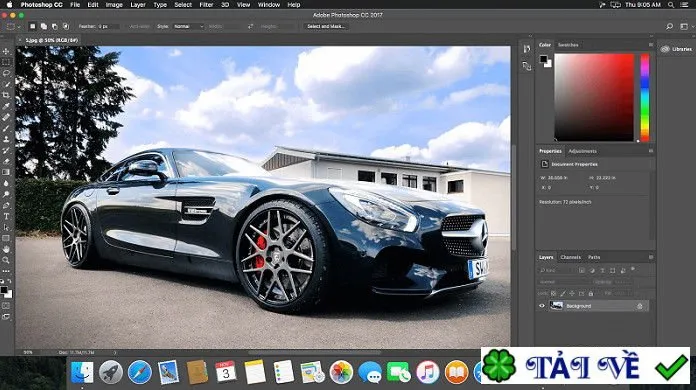Switch to the Adjustments tab

coord(582,151)
